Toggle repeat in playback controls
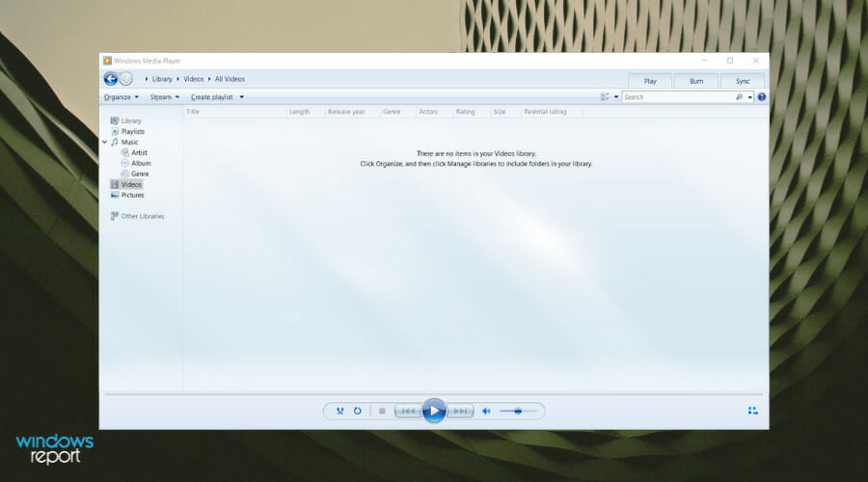Viewport: 868px width, 482px height. 358,411
